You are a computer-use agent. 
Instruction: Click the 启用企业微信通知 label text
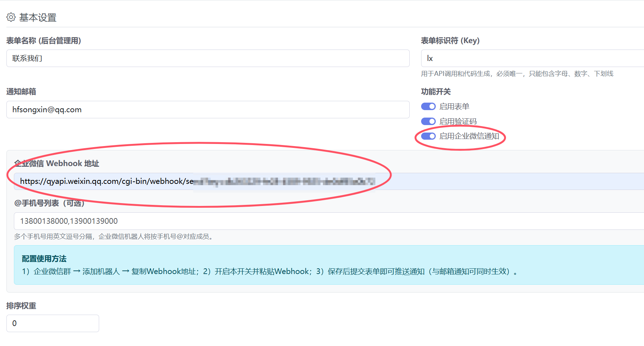click(x=469, y=136)
